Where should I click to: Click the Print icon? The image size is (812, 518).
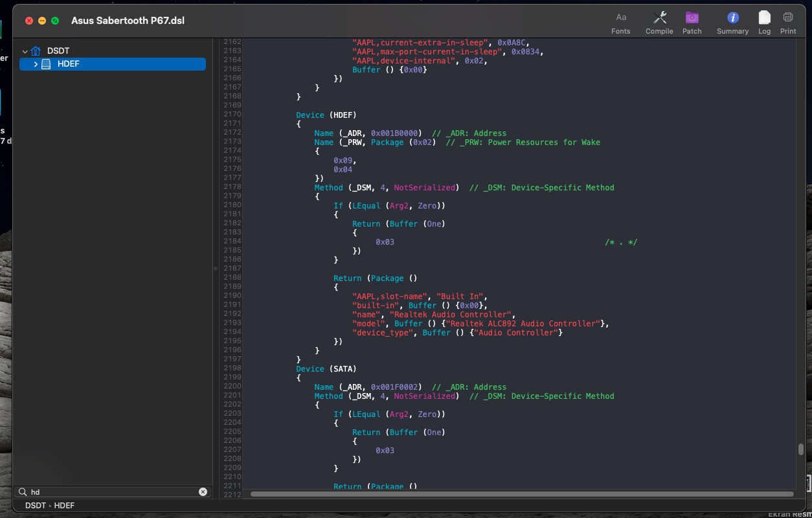tap(788, 22)
